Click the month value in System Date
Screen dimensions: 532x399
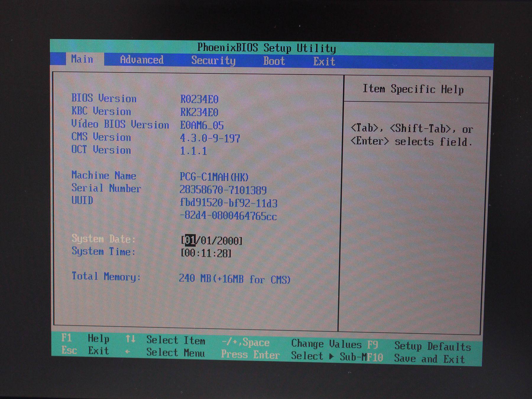[x=191, y=240]
